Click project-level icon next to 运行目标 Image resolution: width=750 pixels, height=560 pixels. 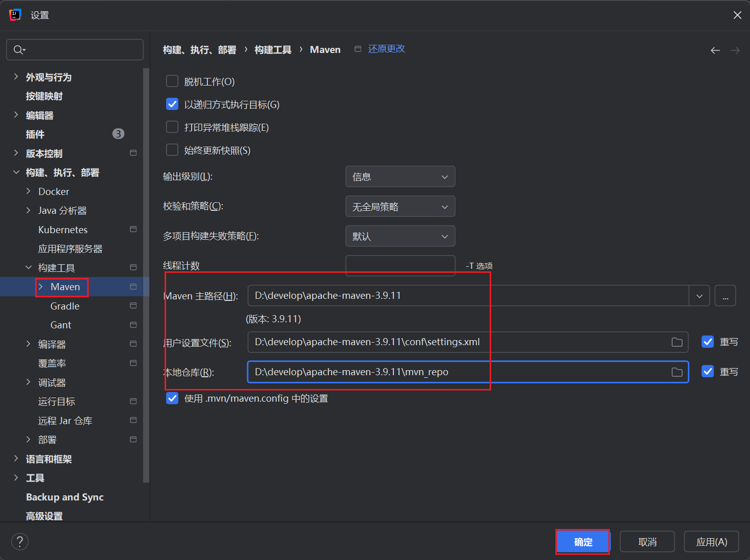(133, 401)
